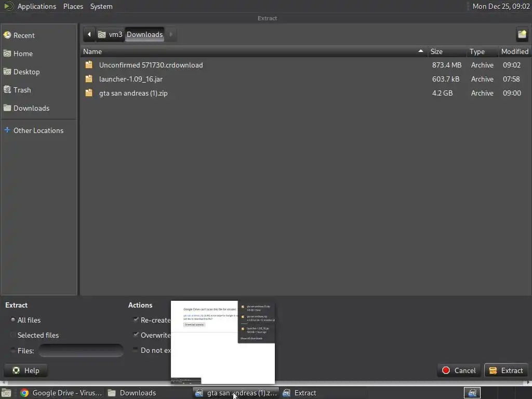Open the Applications menu

coord(37,6)
